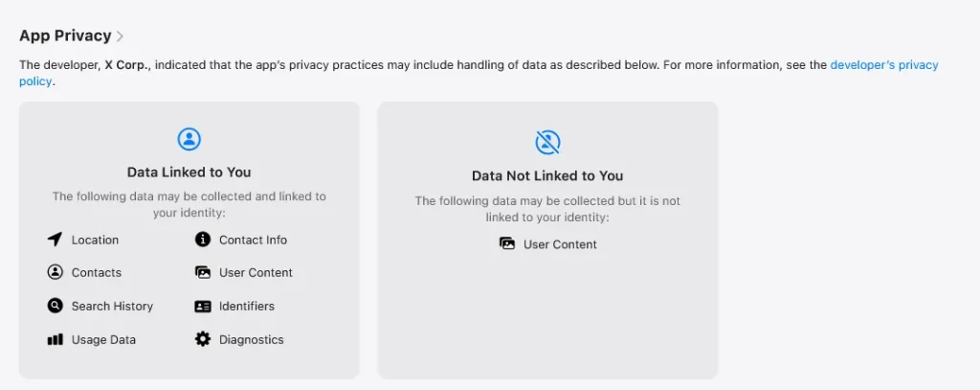The width and height of the screenshot is (980, 390).
Task: Expand App Privacy with the chevron arrow
Action: click(x=121, y=36)
